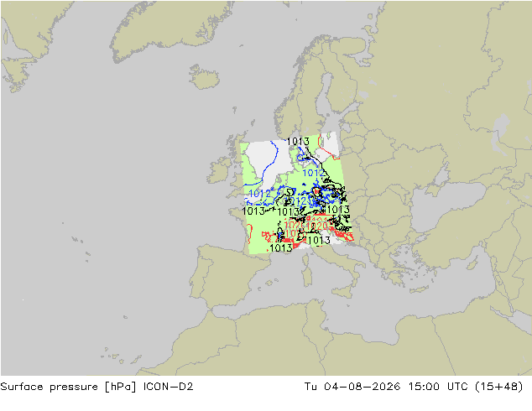This screenshot has height=411, width=532.
Task: Click the black 1013 label on France's Mediterranean coast
Action: click(281, 248)
